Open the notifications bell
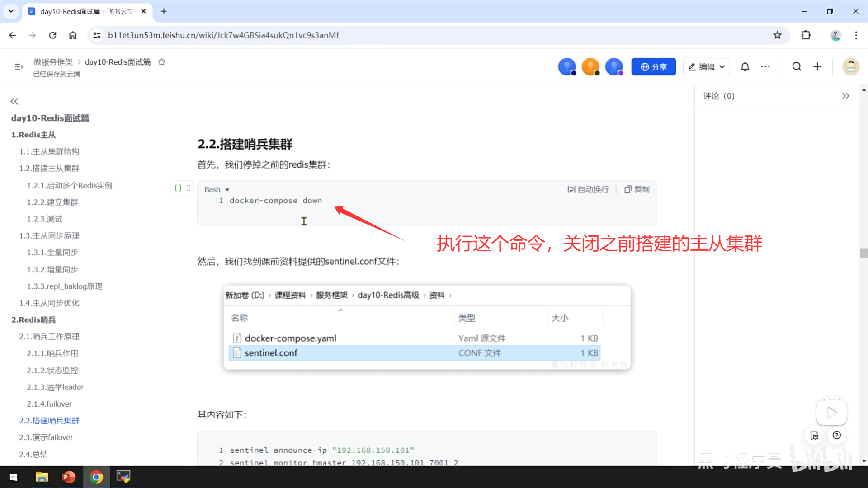This screenshot has height=488, width=868. [x=745, y=67]
